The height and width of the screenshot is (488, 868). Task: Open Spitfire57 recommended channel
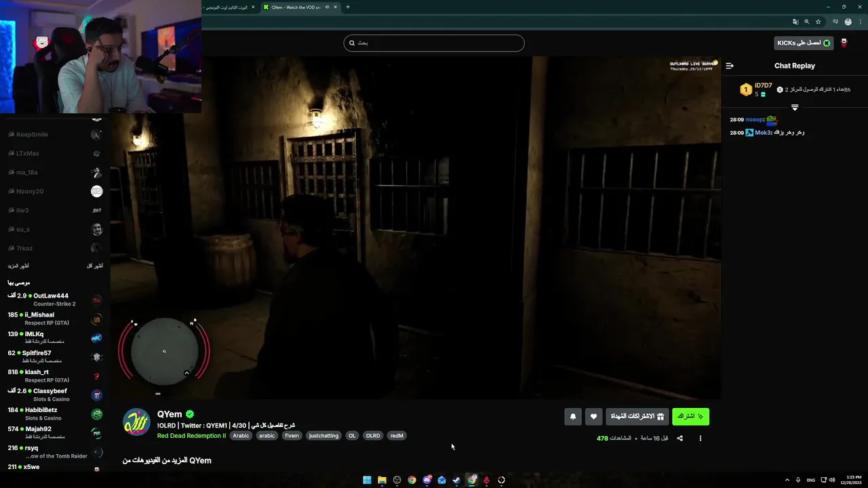coord(56,357)
